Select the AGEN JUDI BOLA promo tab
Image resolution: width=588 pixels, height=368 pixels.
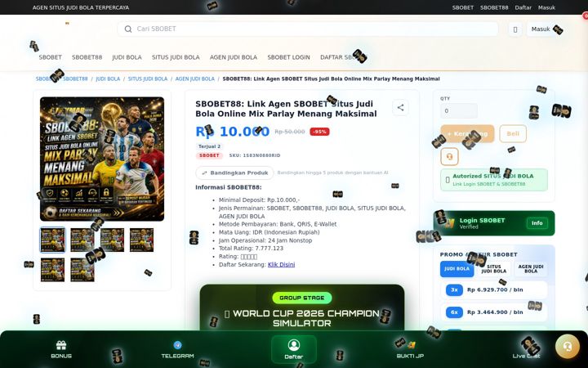(531, 269)
